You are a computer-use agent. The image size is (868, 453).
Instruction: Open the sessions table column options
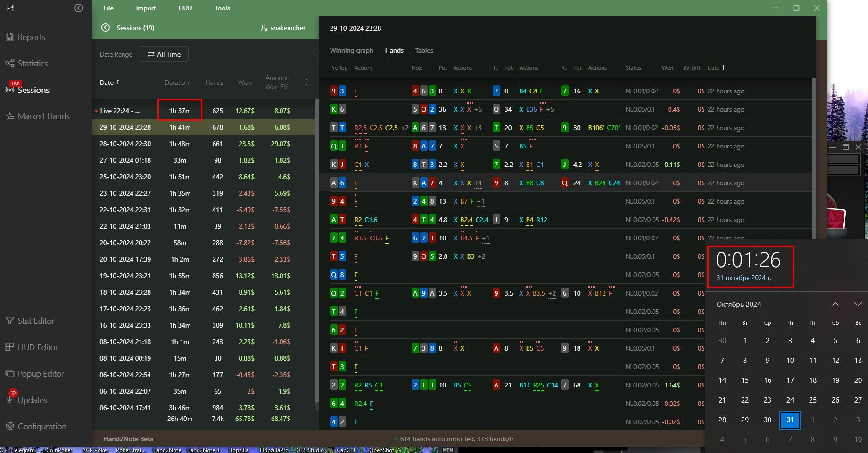tap(306, 82)
